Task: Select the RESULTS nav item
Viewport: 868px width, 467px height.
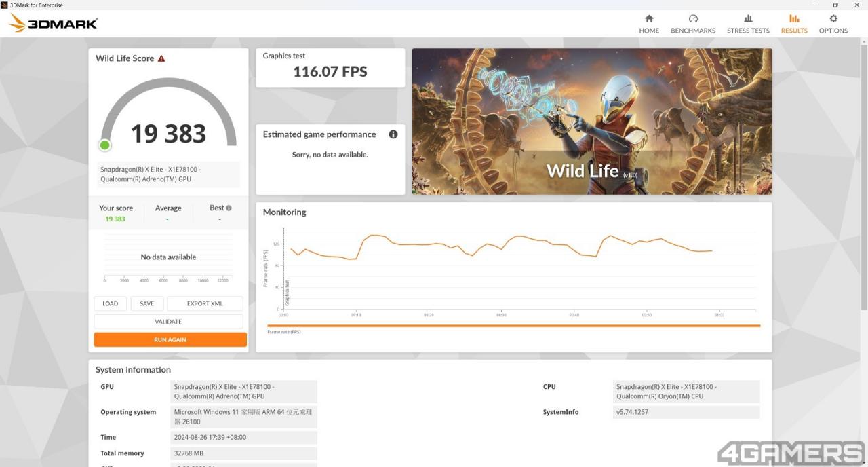Action: point(794,24)
